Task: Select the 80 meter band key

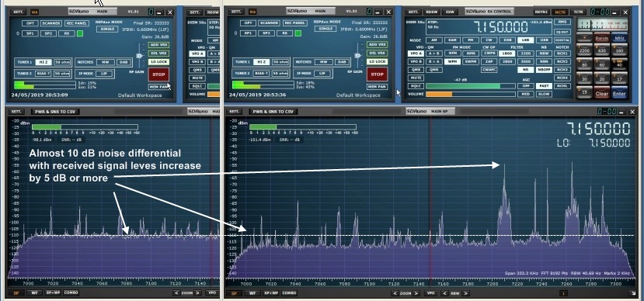Action: tap(584, 64)
